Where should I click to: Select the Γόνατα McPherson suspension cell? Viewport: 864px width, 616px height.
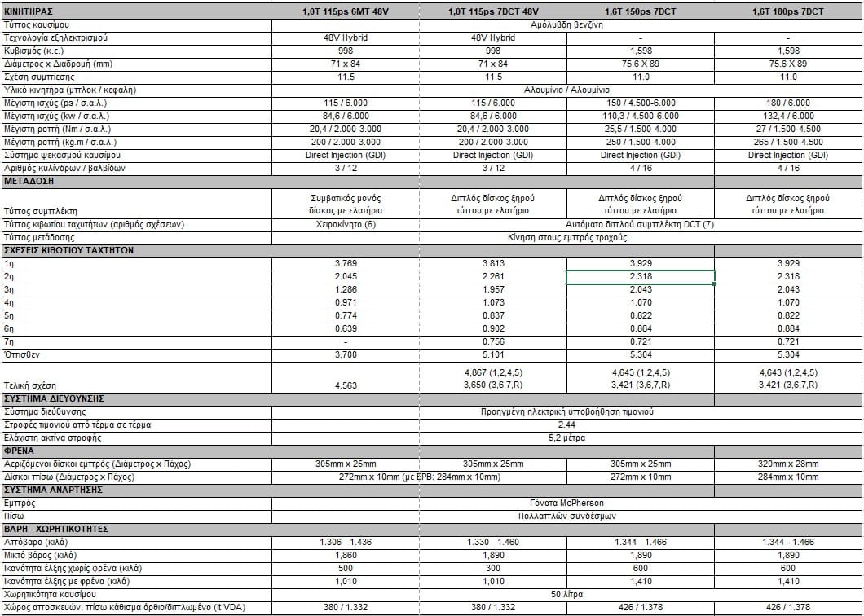(566, 503)
